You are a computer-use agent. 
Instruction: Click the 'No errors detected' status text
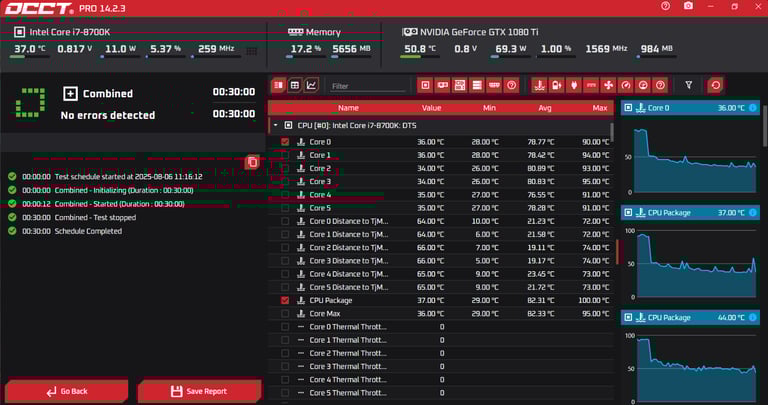pyautogui.click(x=108, y=115)
